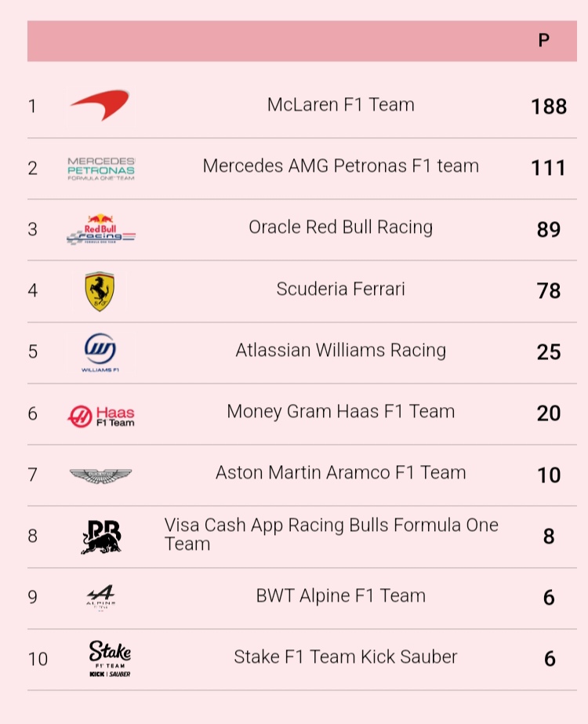Image resolution: width=588 pixels, height=724 pixels.
Task: Click the Mercedes Petronas logo
Action: (100, 168)
